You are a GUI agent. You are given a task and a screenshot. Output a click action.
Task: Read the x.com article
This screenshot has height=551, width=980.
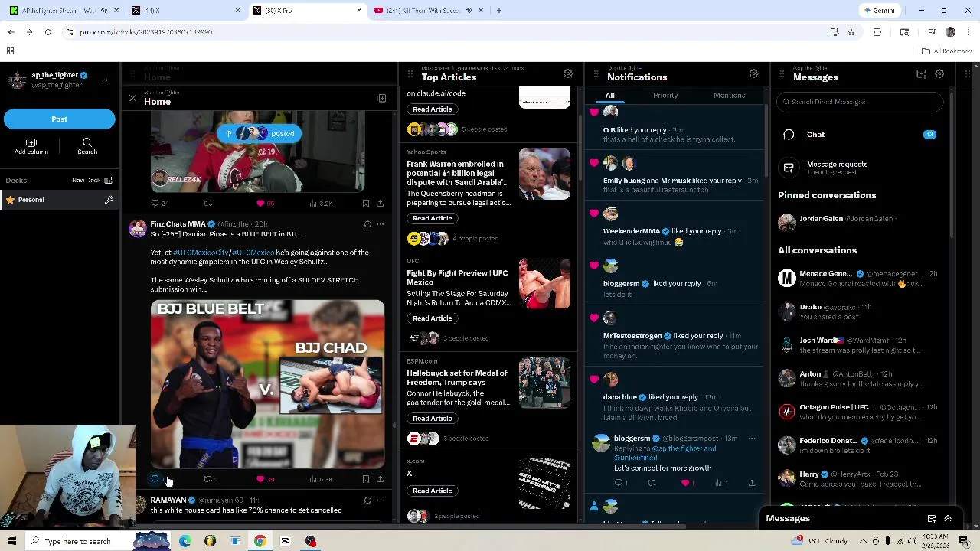point(432,491)
